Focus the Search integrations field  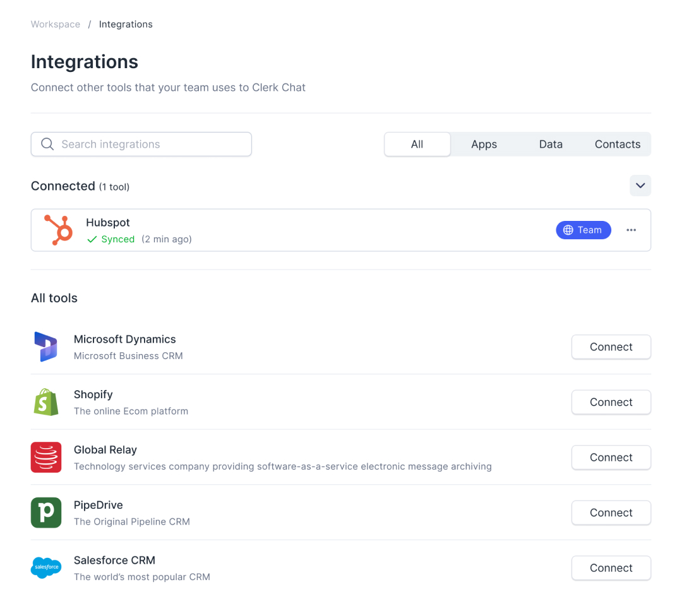(141, 145)
